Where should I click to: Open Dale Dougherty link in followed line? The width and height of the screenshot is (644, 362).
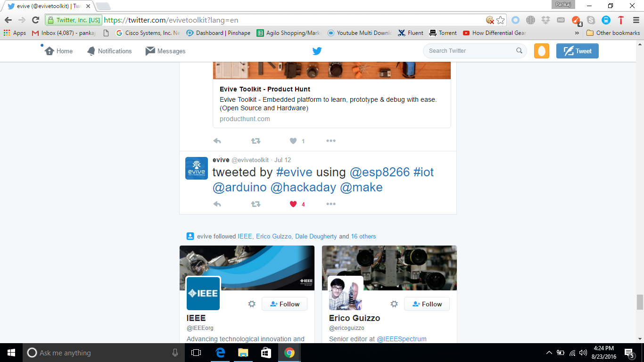click(316, 237)
